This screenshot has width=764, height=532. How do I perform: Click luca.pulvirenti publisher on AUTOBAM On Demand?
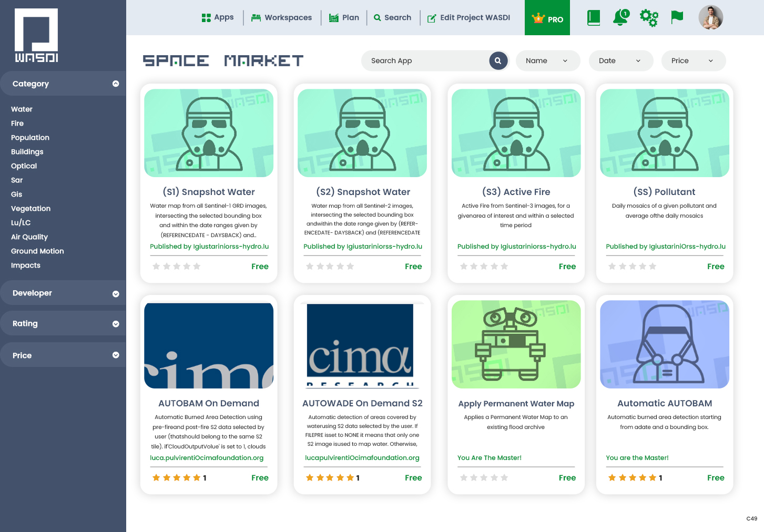[207, 458]
